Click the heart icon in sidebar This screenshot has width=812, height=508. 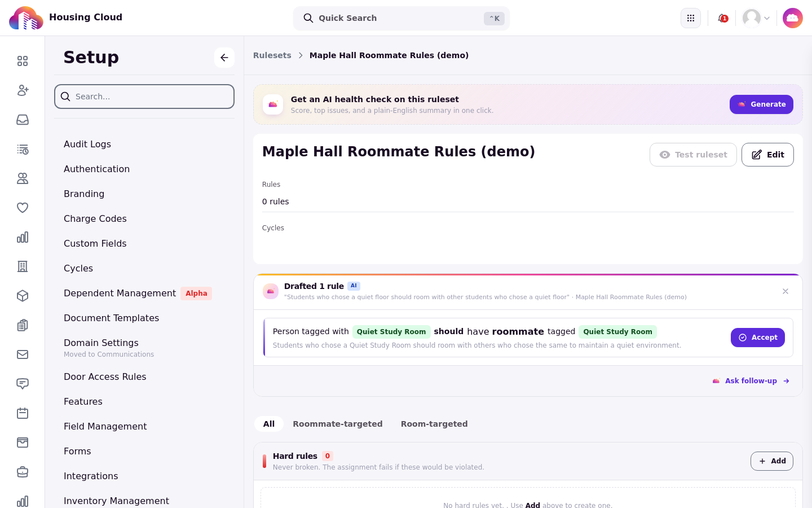point(23,208)
